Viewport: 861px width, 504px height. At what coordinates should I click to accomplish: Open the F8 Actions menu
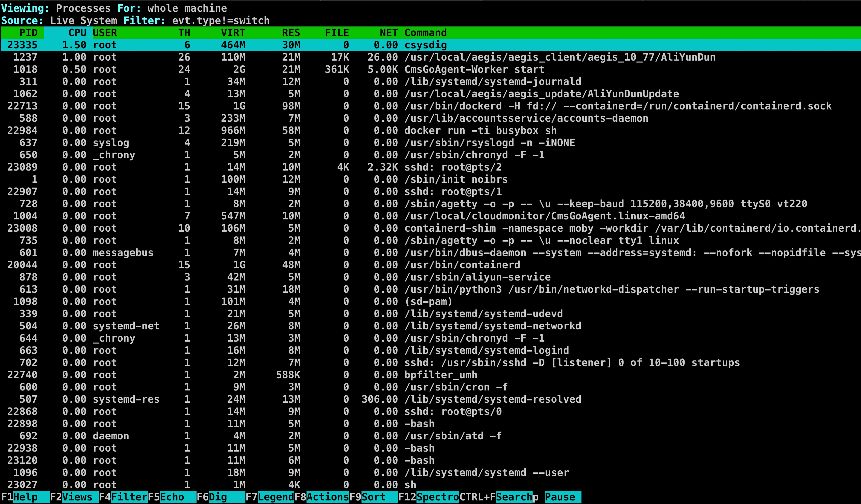tap(327, 497)
